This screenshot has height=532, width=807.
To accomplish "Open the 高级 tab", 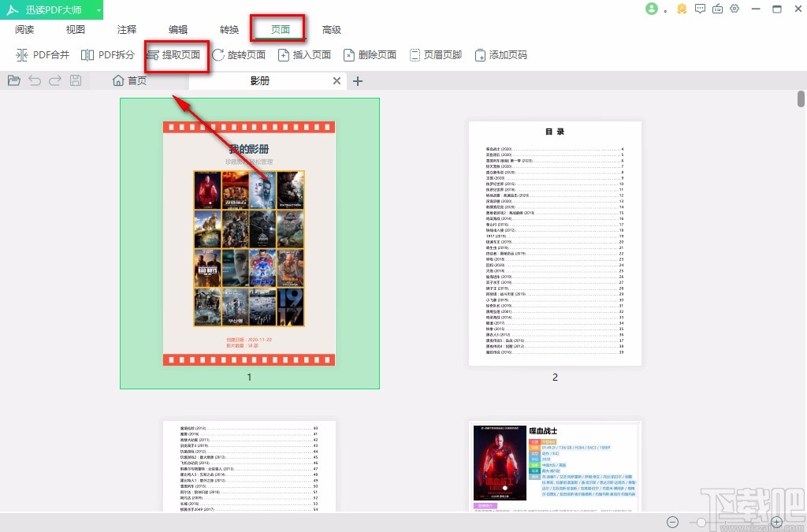I will click(332, 30).
